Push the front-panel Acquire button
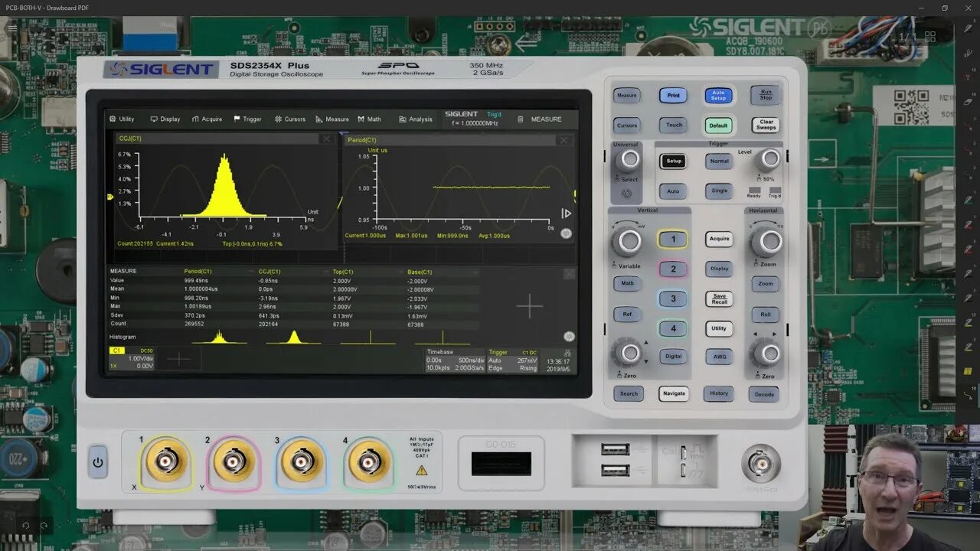This screenshot has height=551, width=980. 719,239
